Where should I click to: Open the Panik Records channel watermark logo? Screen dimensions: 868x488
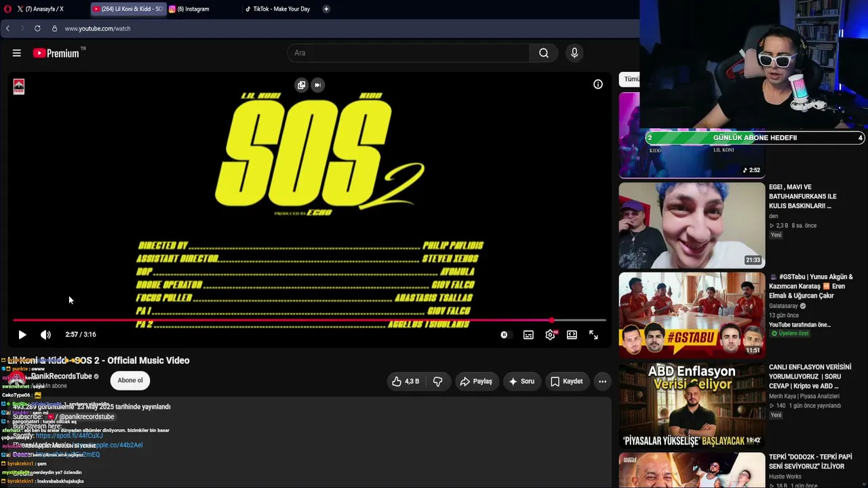tap(19, 87)
